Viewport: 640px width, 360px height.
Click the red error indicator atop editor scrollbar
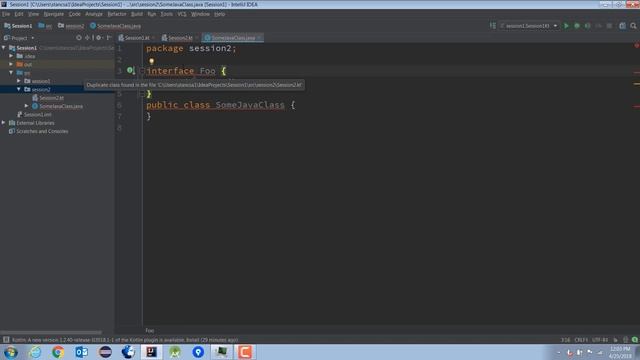coord(636,46)
